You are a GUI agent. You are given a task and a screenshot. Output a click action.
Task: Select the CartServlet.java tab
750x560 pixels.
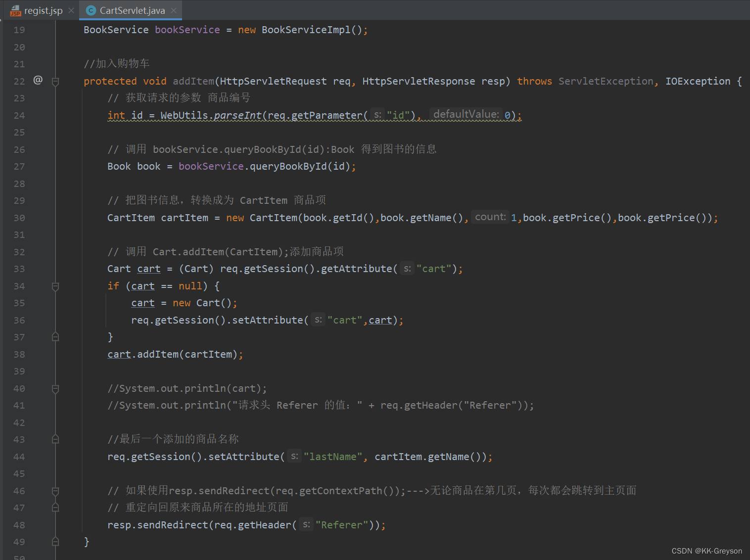132,10
